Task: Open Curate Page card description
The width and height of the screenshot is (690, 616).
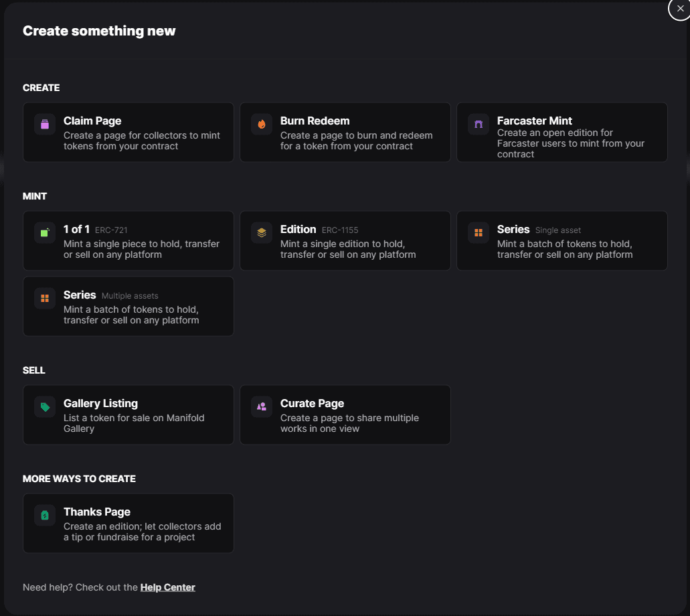Action: pos(350,423)
